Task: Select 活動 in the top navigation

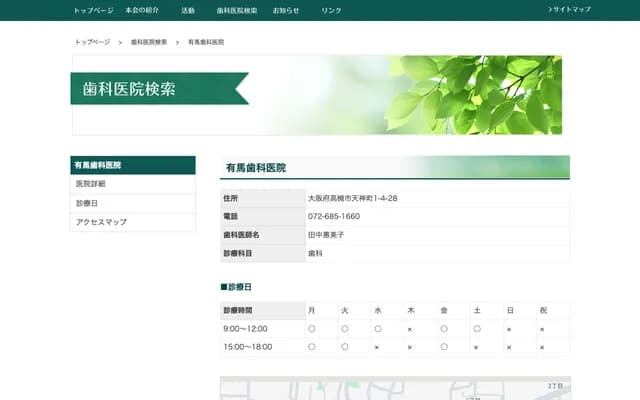Action: pos(188,10)
